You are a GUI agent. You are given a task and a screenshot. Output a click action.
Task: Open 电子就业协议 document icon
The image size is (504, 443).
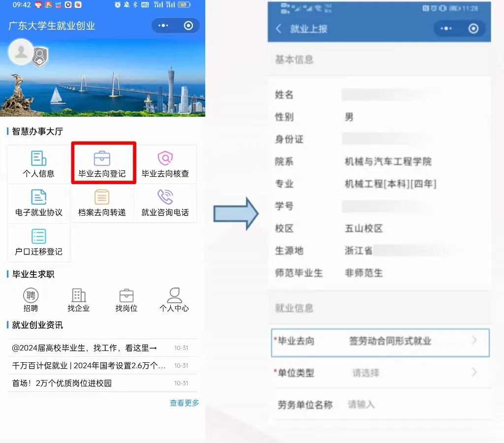[38, 197]
